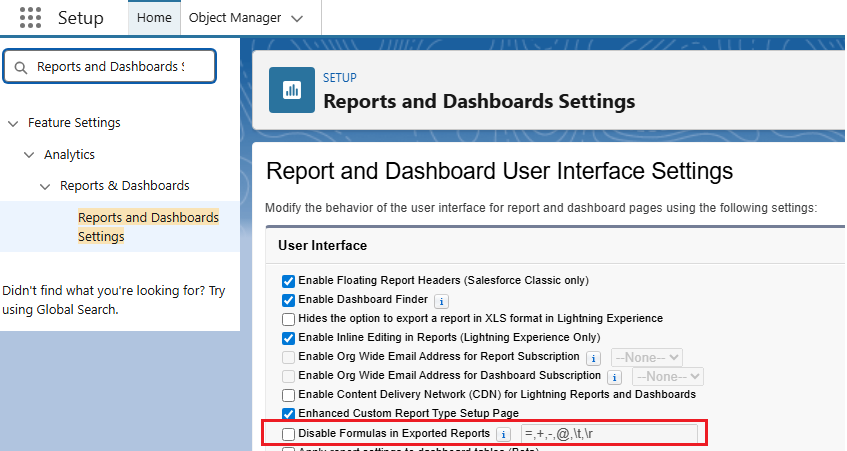
Task: Click the Report and Dashboard User Interface Settings heading
Action: [500, 171]
